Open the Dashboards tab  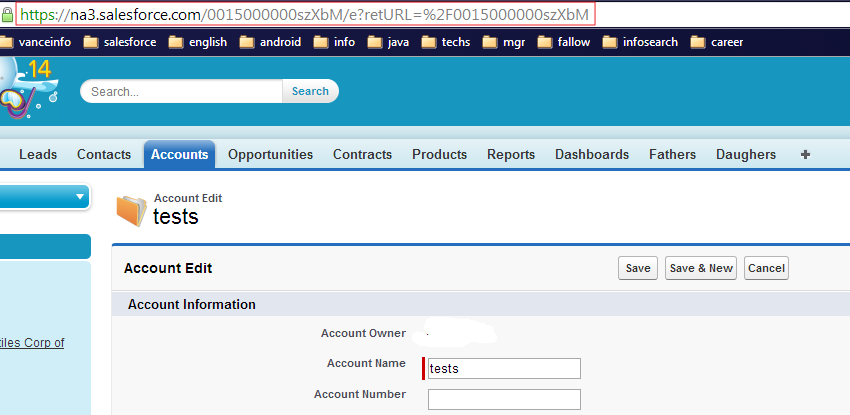(592, 154)
